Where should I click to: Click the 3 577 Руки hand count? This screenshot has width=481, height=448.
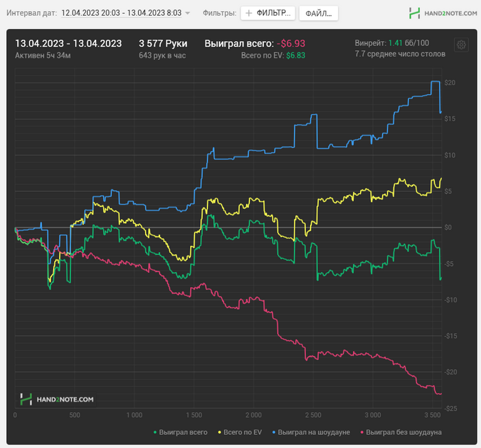(x=163, y=43)
